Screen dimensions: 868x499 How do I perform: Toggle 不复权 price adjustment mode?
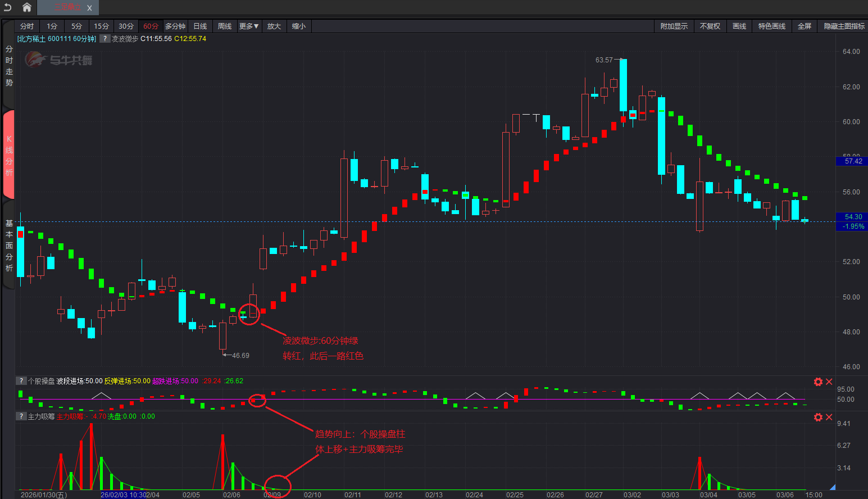710,26
